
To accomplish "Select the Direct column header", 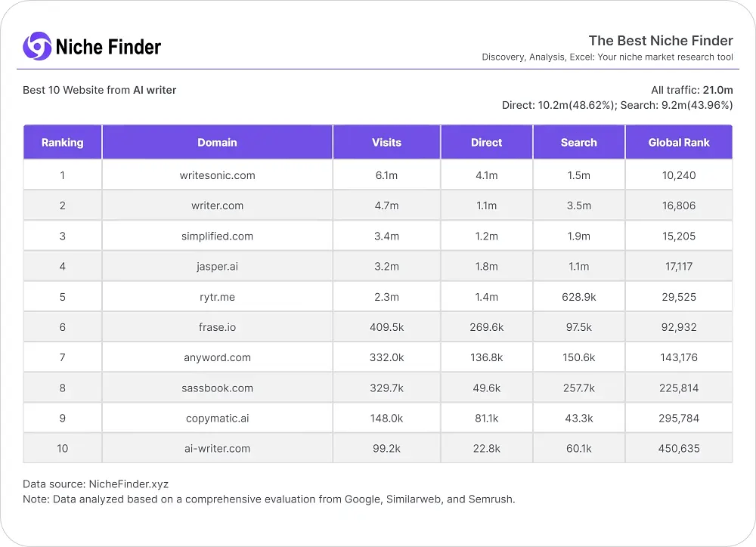I will coord(486,142).
